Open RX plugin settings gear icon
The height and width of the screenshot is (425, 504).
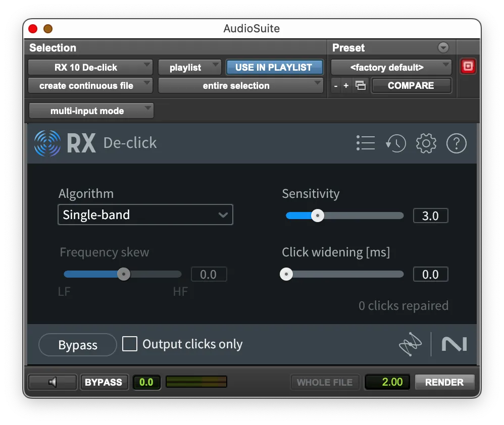426,143
